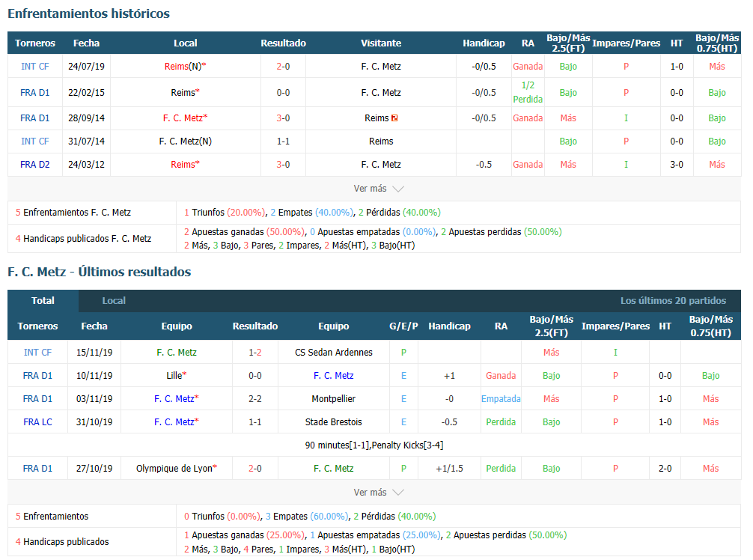Click "4 Handicaps publicados F. C. Metz" label
Screen dimensions: 753x560
[x=83, y=239]
